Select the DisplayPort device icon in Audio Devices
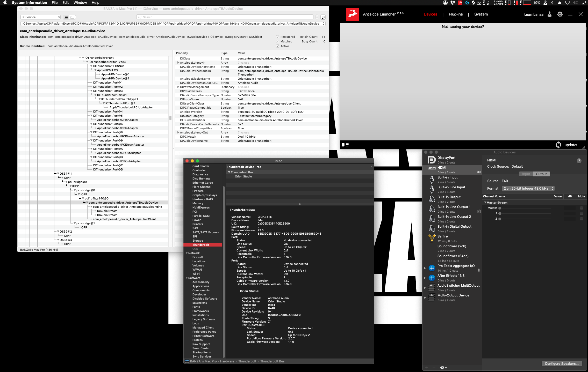Screen dimensions: 588x372 432,160
